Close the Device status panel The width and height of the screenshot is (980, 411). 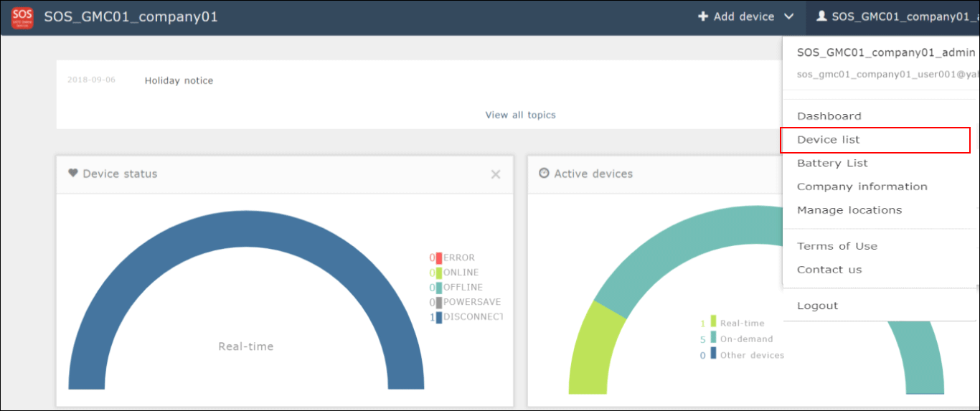coord(496,174)
